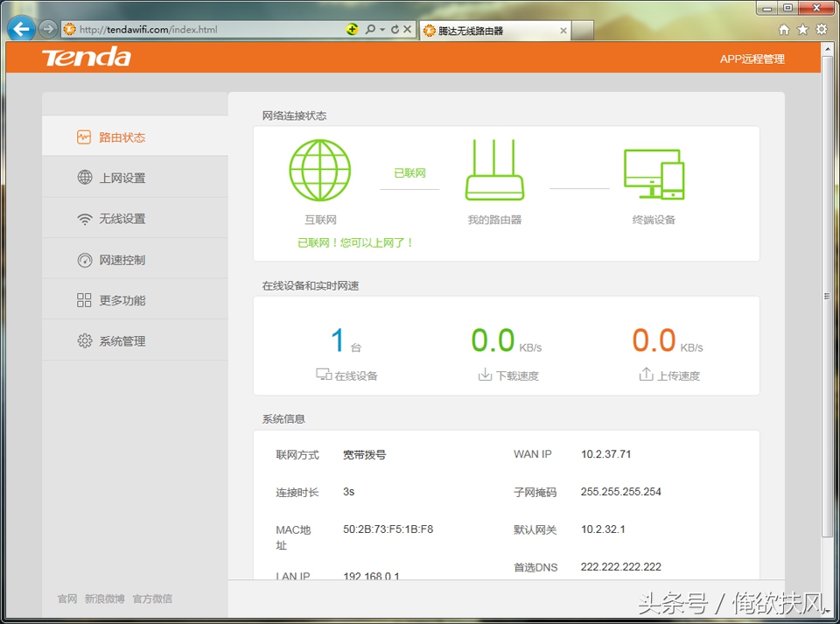Open browser tools gear icon
This screenshot has width=840, height=624.
click(822, 30)
